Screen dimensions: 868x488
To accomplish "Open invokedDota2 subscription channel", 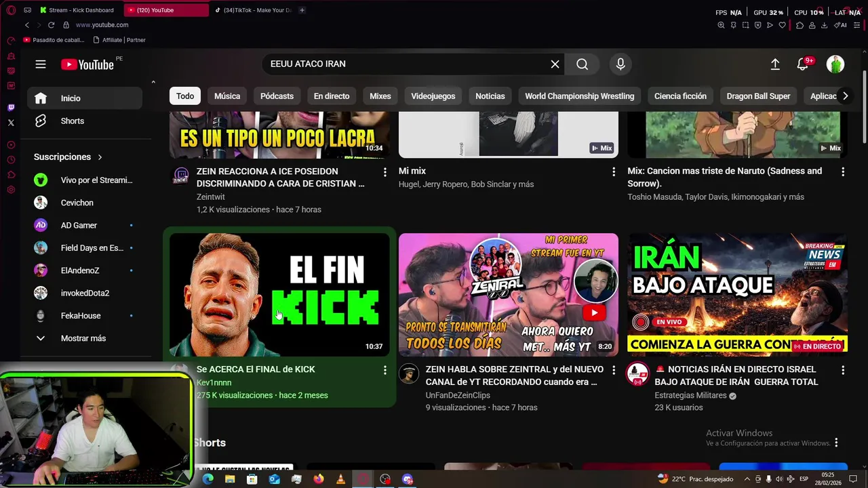I will pyautogui.click(x=85, y=293).
